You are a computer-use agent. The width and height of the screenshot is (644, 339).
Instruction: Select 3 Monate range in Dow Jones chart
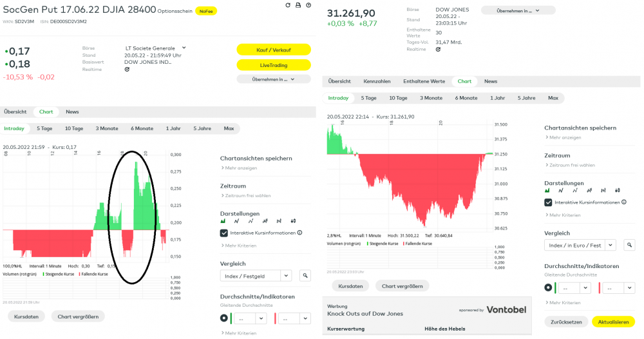pyautogui.click(x=431, y=98)
